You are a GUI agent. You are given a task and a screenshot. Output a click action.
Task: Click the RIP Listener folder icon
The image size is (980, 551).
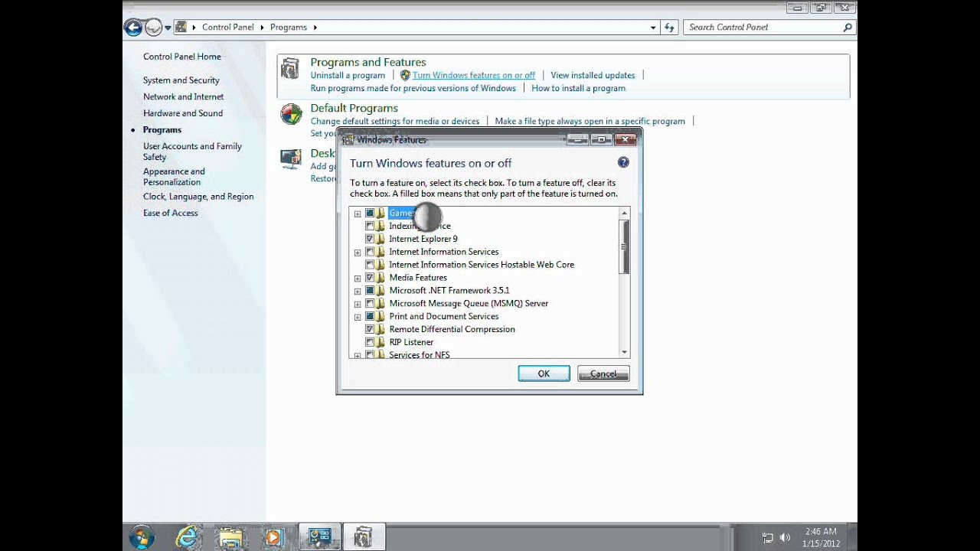tap(381, 342)
